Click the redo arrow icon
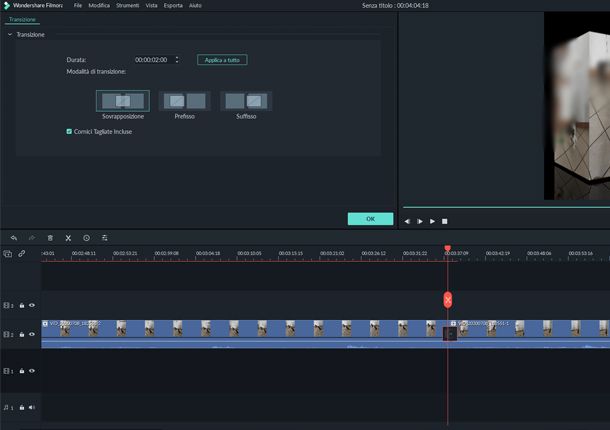Viewport: 610px width, 430px height. click(32, 238)
